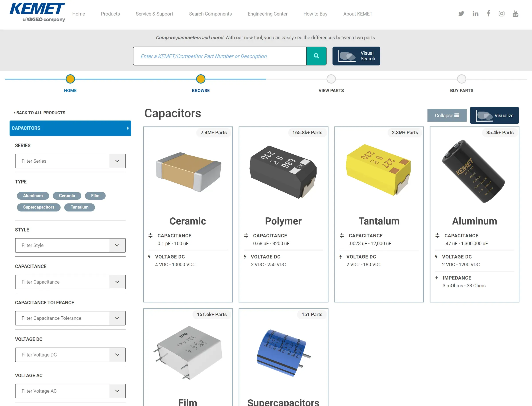Open the Ceramic category title
Screen dimensions: 532x406
188,221
